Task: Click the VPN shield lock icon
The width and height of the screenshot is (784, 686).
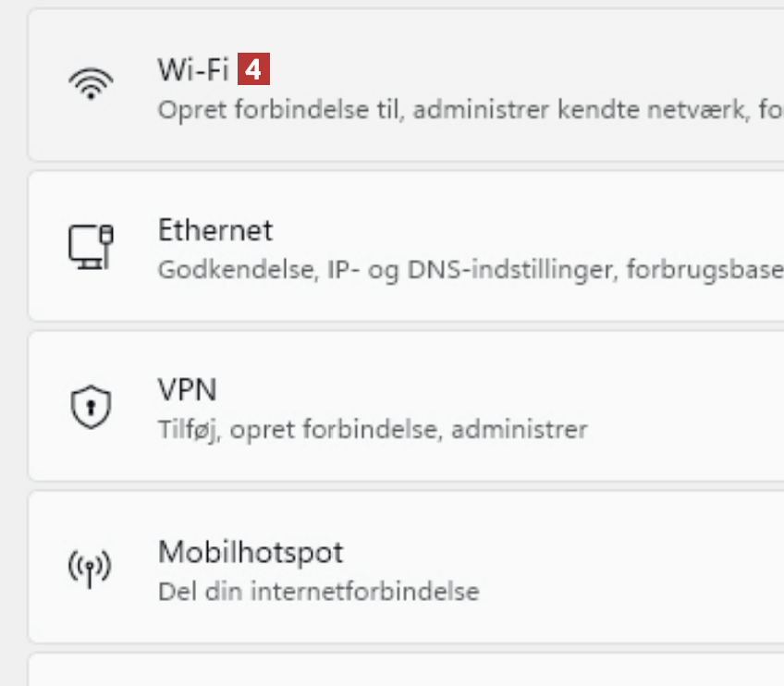Action: point(91,407)
